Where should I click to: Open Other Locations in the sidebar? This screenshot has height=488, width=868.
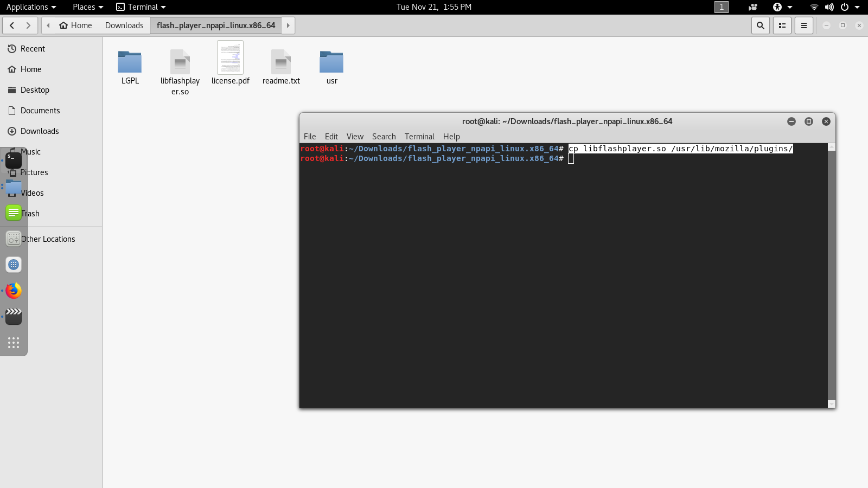(51, 239)
